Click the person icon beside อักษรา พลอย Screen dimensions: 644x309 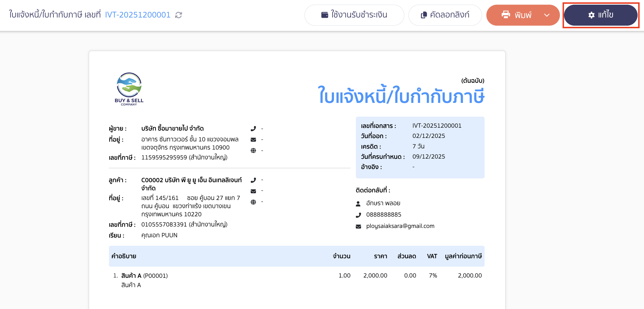click(358, 203)
